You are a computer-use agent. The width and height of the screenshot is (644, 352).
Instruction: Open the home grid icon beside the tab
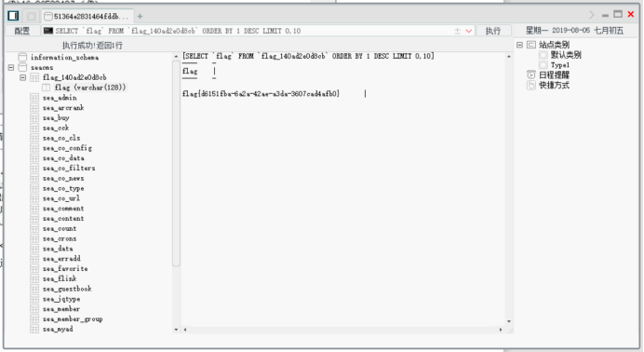click(x=32, y=16)
